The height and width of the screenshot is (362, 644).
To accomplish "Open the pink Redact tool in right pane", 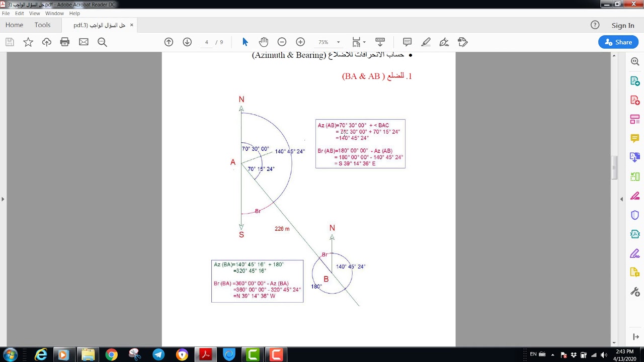I will 634,196.
